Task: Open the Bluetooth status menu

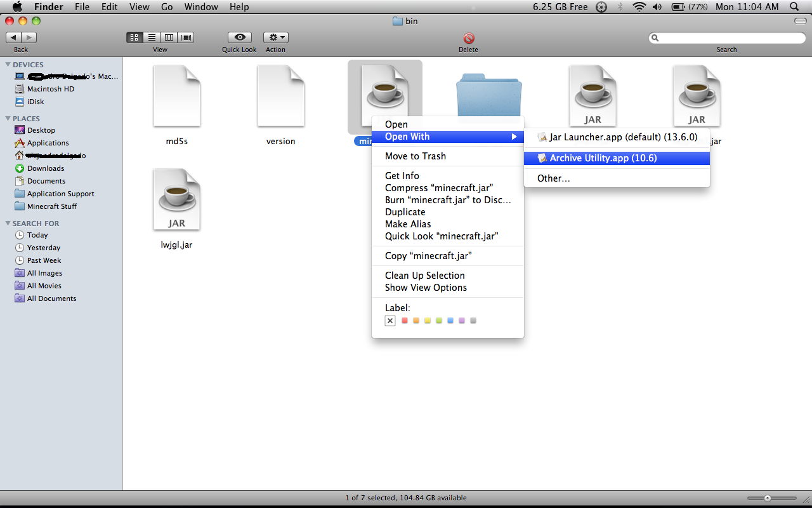Action: [x=620, y=7]
